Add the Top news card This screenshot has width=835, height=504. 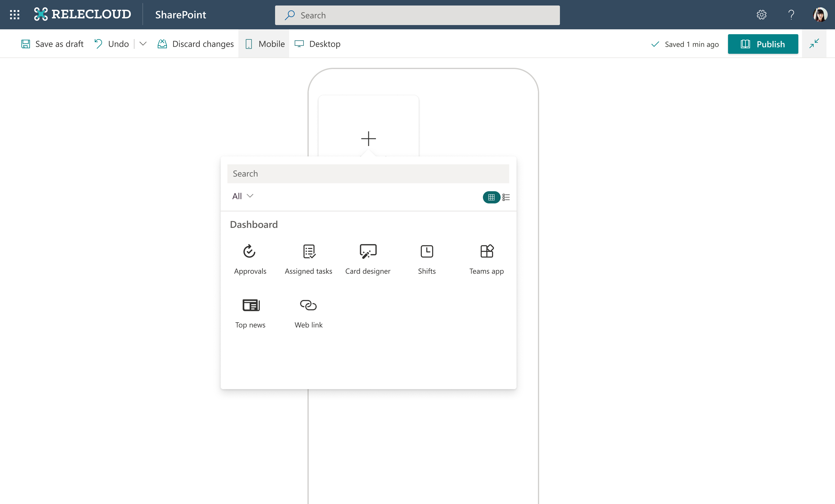[x=250, y=313]
